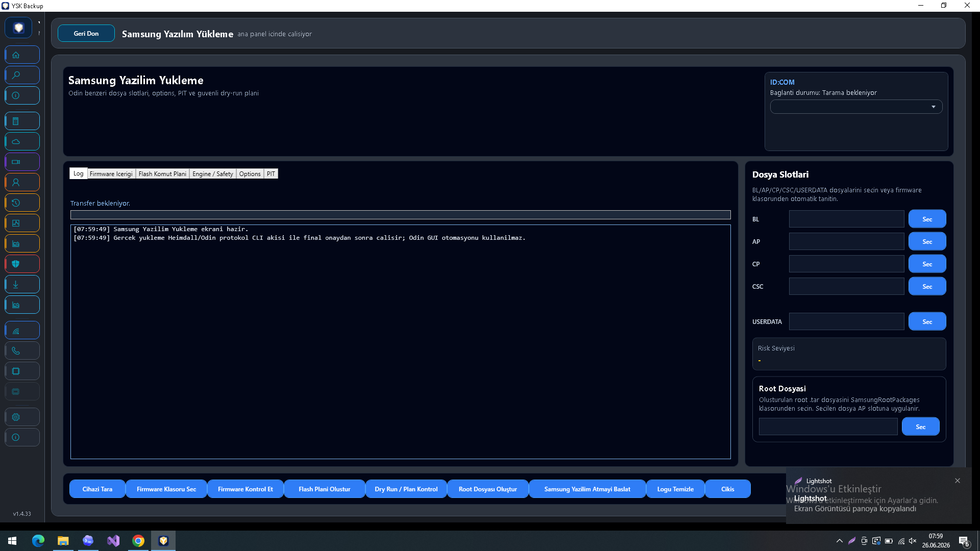Open the history clock sidebar item
This screenshot has height=551, width=980.
(x=22, y=203)
